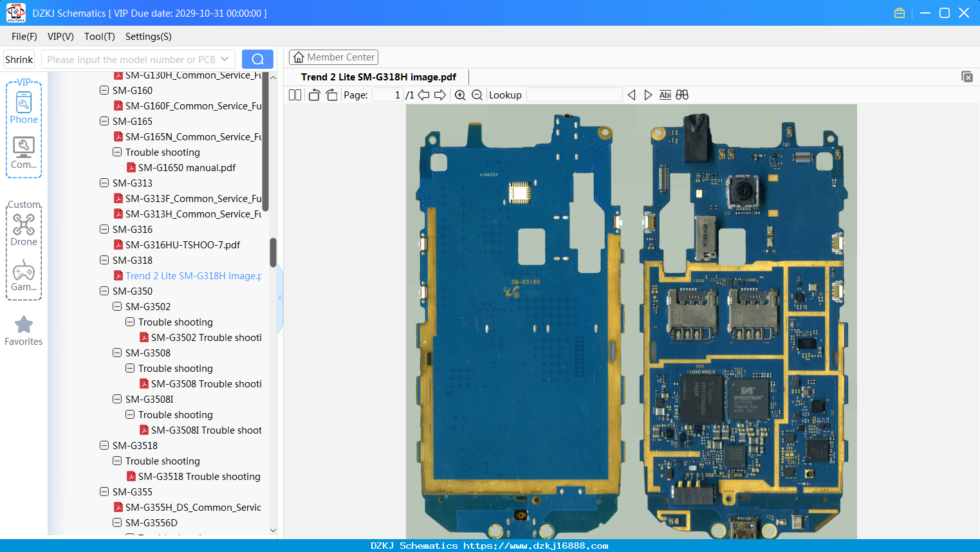Screen dimensions: 980x552
Task: Click the binoculars search icon
Action: [682, 95]
